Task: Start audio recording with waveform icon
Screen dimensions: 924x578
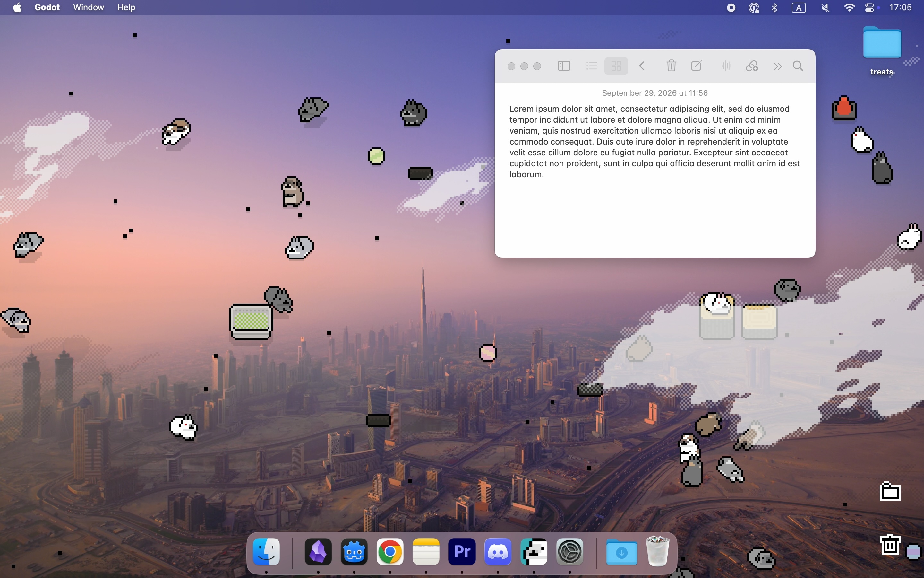Action: tap(726, 66)
